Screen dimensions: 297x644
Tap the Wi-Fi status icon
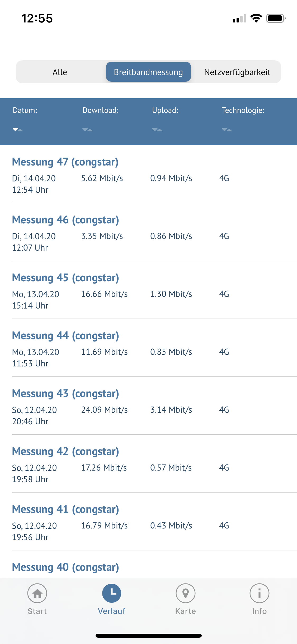256,18
